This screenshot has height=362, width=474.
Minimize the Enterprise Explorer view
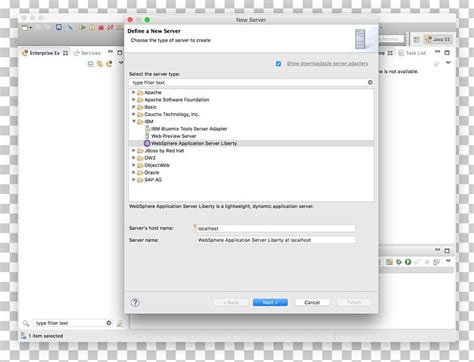110,52
